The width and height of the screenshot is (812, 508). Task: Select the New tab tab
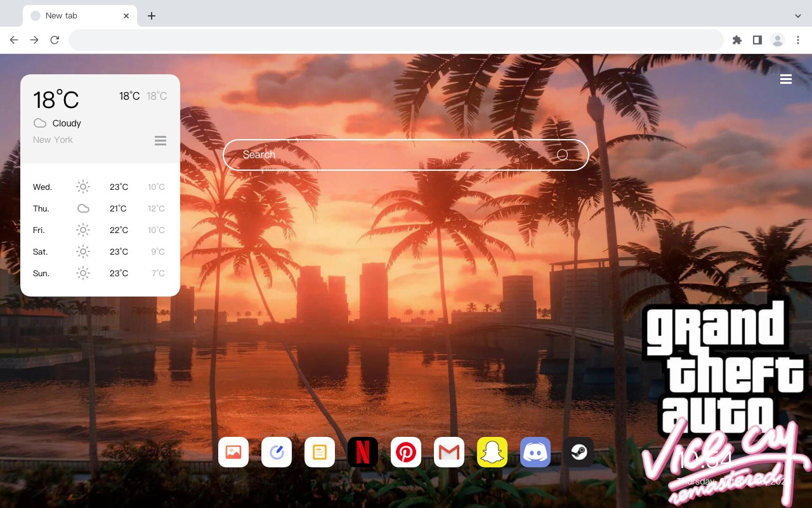click(80, 16)
